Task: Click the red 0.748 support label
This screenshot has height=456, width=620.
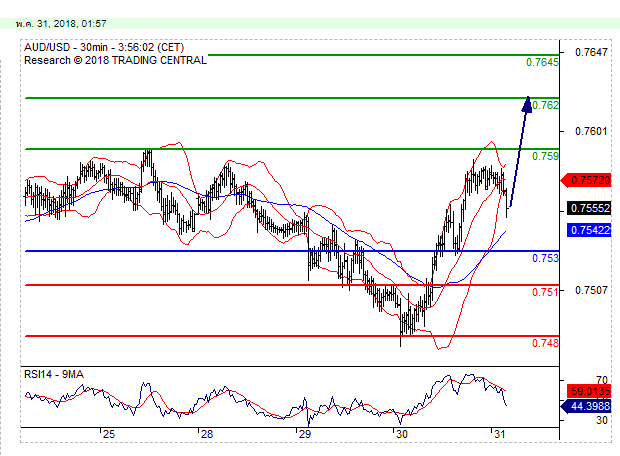Action: pyautogui.click(x=545, y=343)
